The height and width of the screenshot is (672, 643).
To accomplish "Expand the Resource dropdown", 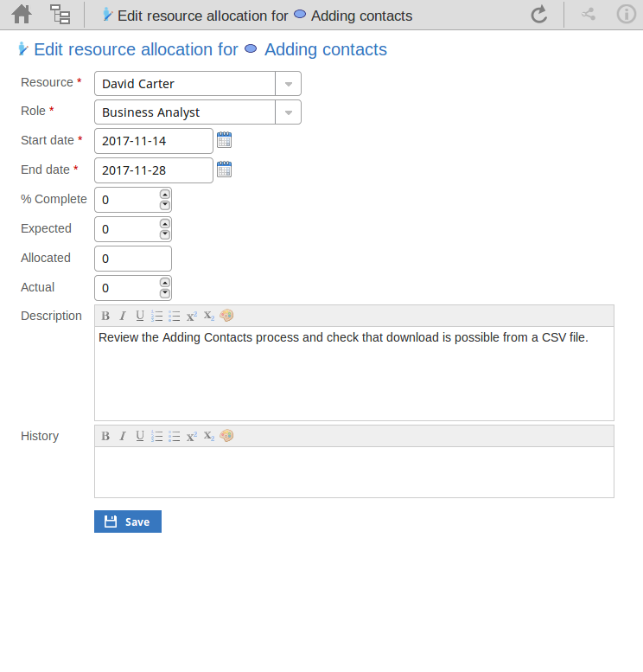I will [288, 84].
